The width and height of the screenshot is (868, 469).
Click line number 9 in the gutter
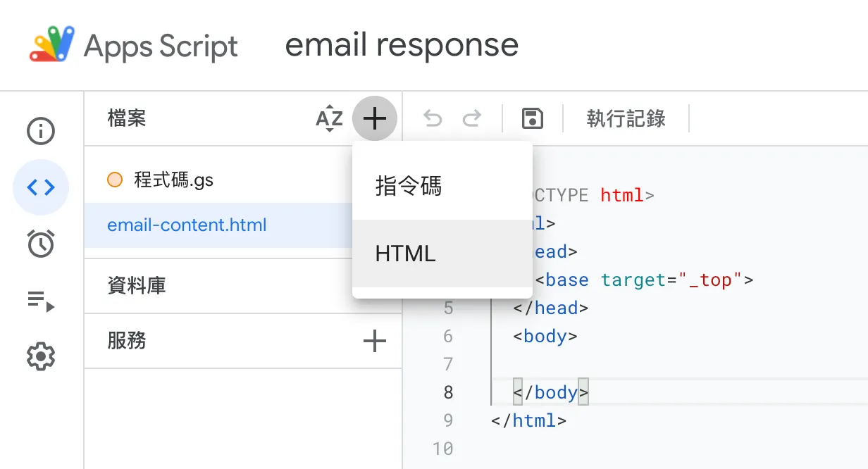448,420
